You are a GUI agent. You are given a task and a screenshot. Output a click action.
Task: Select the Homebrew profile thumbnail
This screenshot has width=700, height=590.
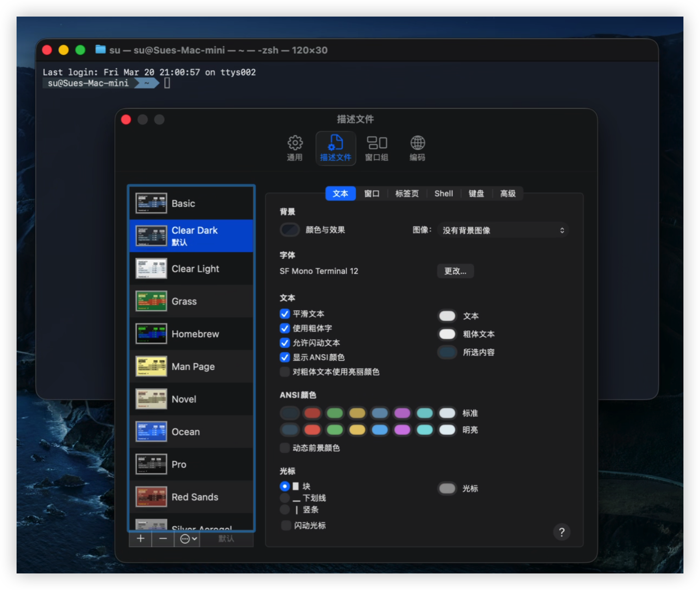(151, 334)
